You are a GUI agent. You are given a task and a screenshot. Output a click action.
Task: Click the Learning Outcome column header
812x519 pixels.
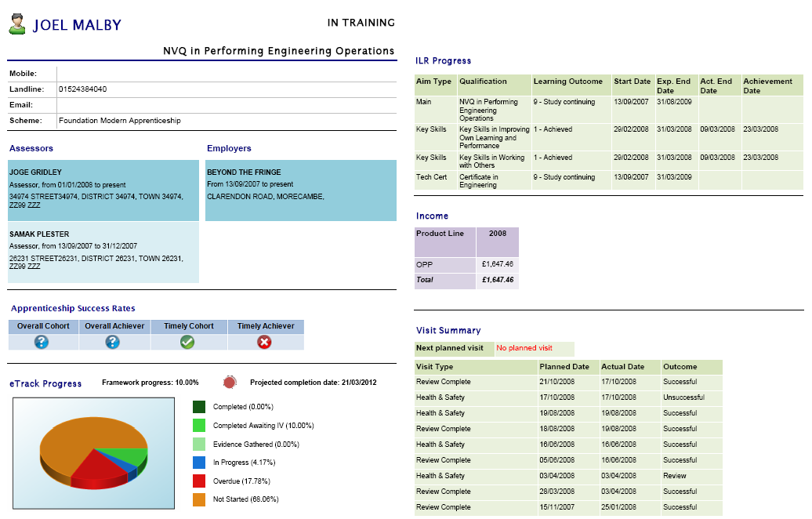(x=570, y=82)
